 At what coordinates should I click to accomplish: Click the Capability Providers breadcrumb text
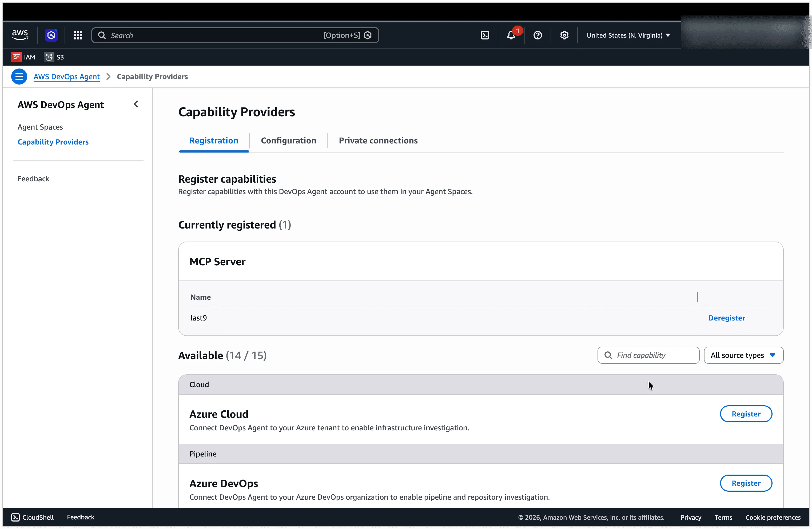pos(152,77)
